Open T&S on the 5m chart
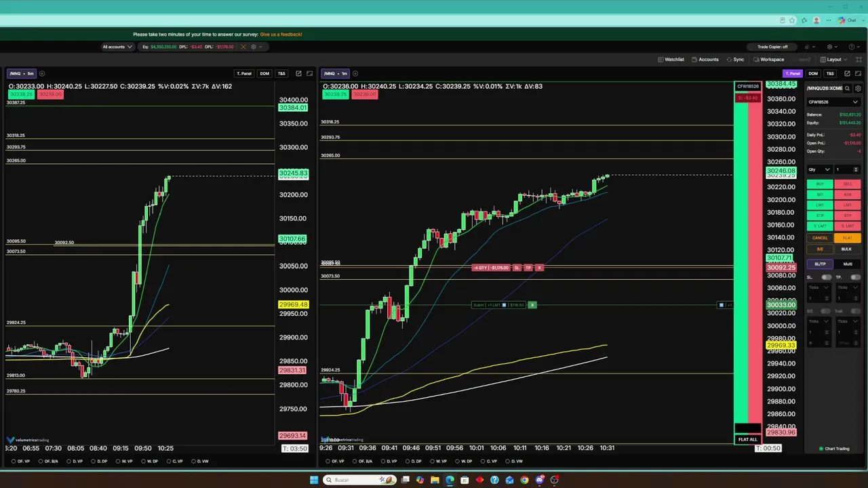This screenshot has height=488, width=868. (281, 73)
